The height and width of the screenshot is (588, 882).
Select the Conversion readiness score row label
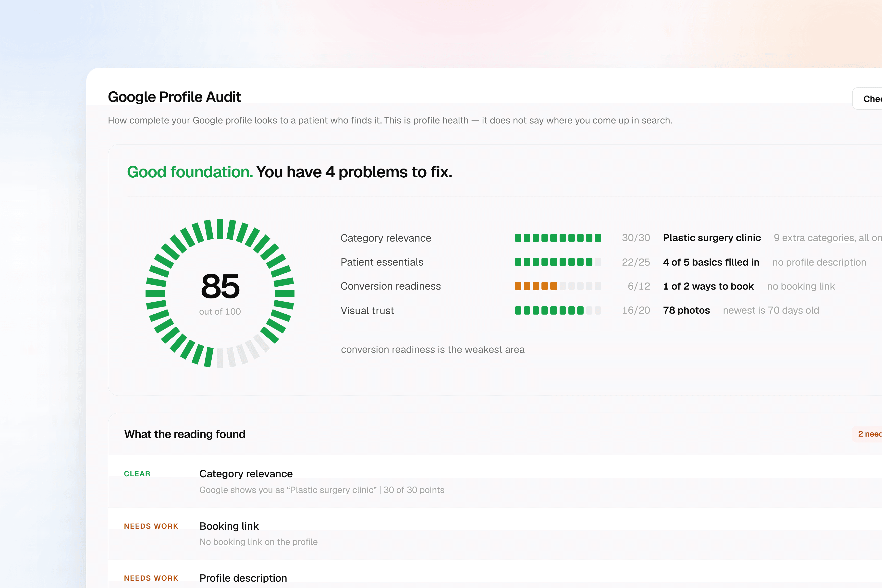point(390,286)
